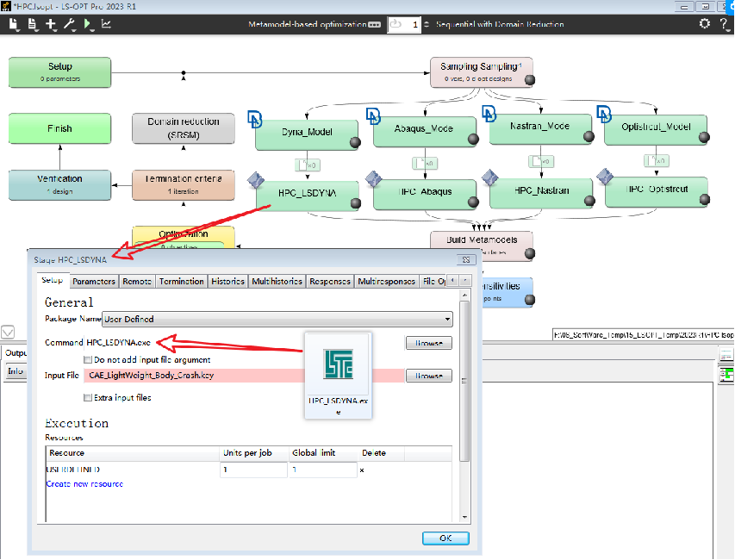Delete the USERDEFINED resource with x
Screen dimensions: 735x560
[x=362, y=470]
